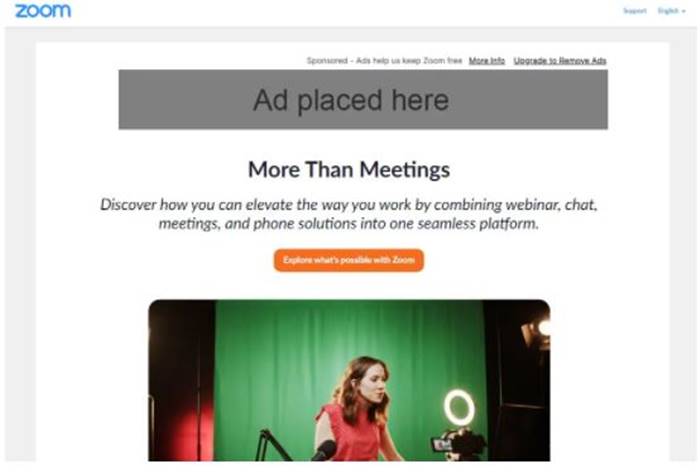Open the Support link in the header
700x473 pixels.
coord(634,11)
